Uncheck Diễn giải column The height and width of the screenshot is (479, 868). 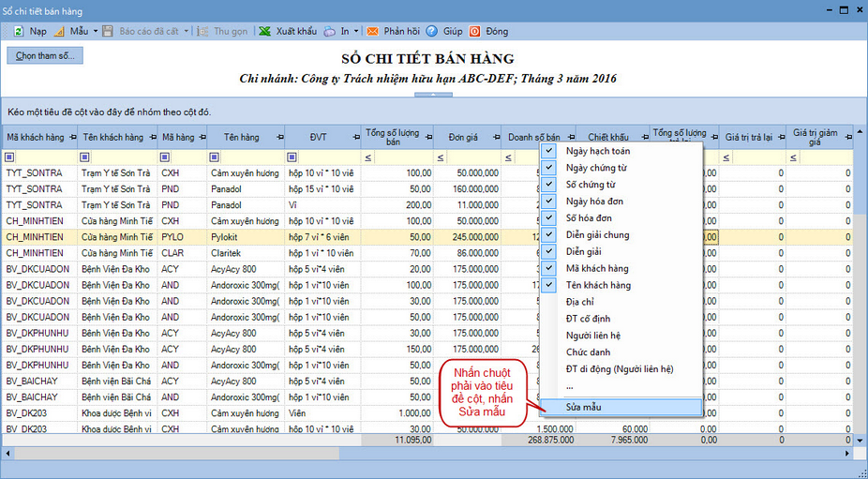(548, 251)
